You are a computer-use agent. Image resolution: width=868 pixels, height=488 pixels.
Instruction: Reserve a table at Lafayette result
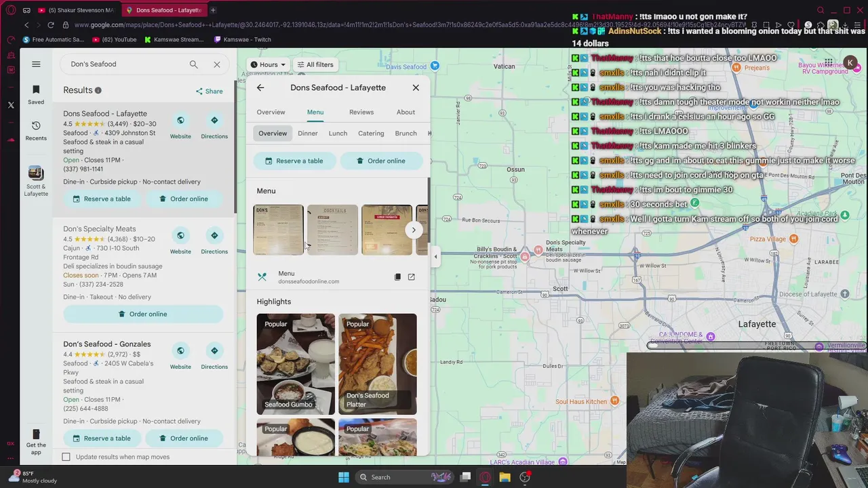[x=102, y=199]
